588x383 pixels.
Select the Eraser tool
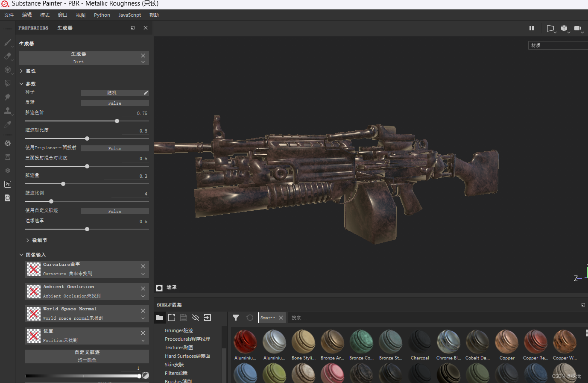(7, 56)
